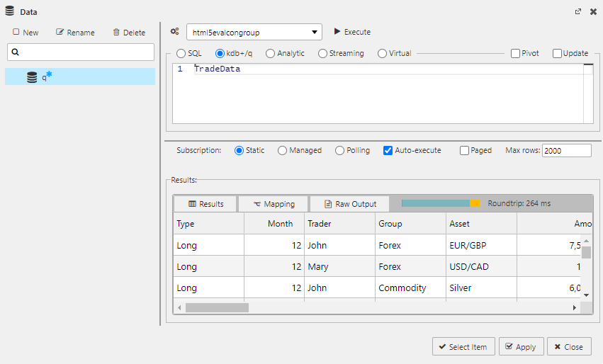Click the USD/CAD asset cell
Image resolution: width=603 pixels, height=364 pixels.
pos(481,266)
